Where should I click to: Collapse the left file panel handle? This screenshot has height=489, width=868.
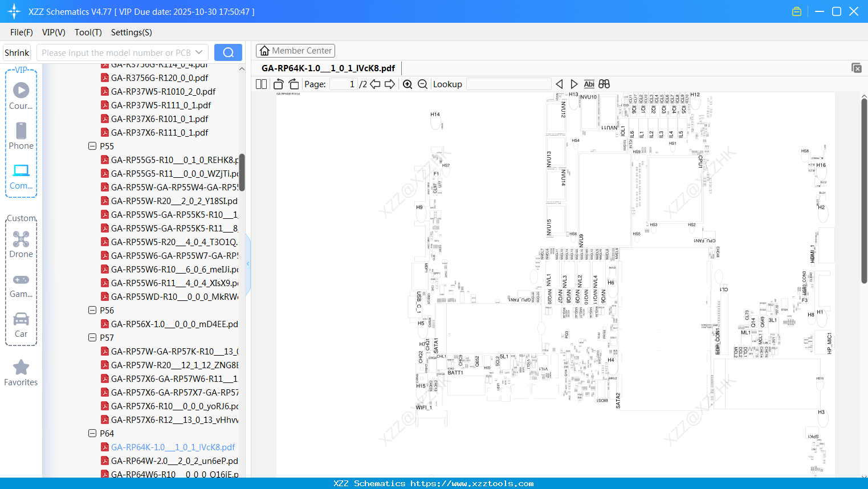click(248, 264)
